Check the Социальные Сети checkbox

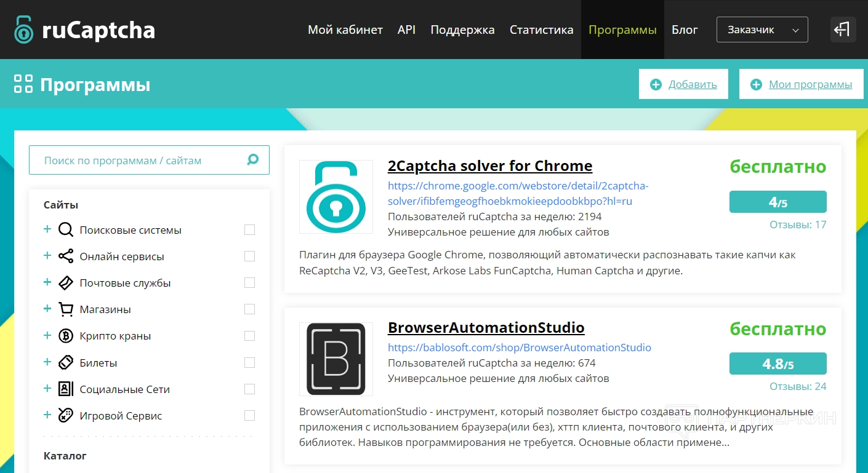pos(249,389)
